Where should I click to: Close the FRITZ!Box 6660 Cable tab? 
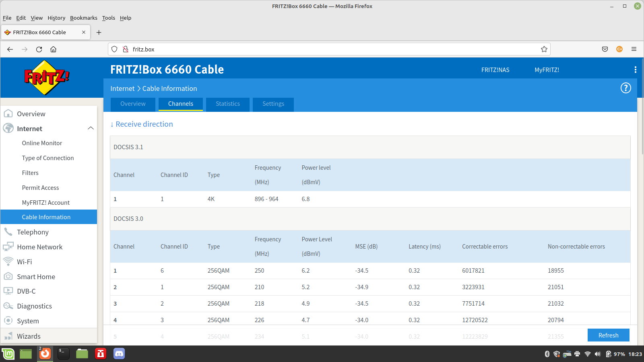click(84, 32)
